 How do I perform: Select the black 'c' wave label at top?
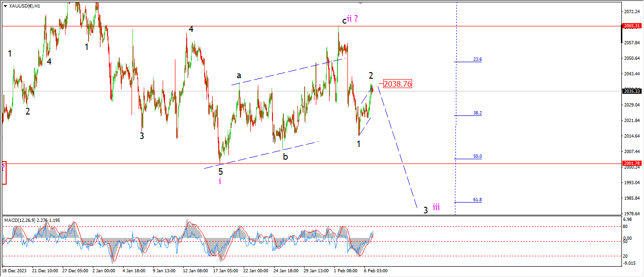[x=344, y=21]
